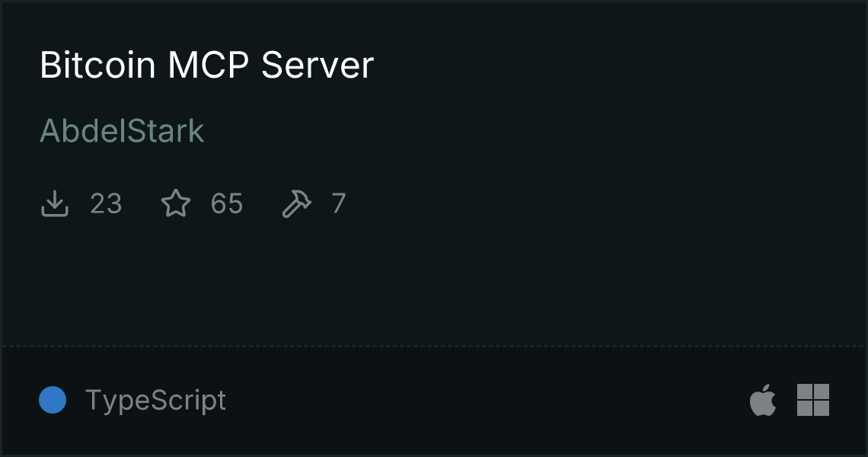Image resolution: width=868 pixels, height=457 pixels.
Task: Click empty card area below the stats
Action: [434, 283]
